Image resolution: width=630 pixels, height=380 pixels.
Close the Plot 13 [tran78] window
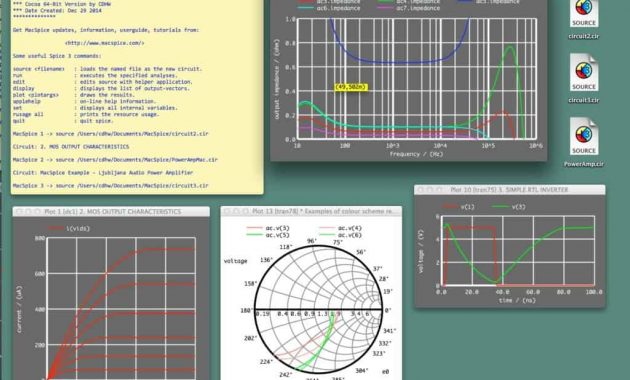pos(227,211)
